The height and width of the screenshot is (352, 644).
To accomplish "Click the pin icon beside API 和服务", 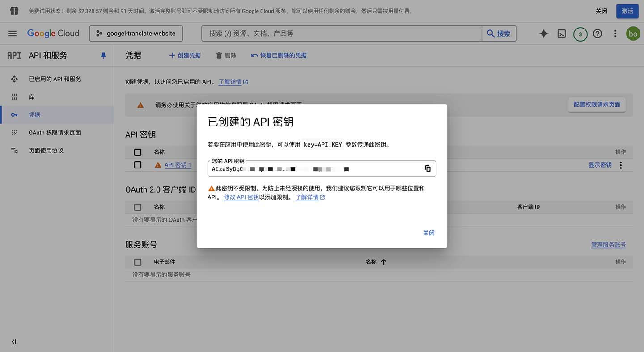I will (103, 55).
